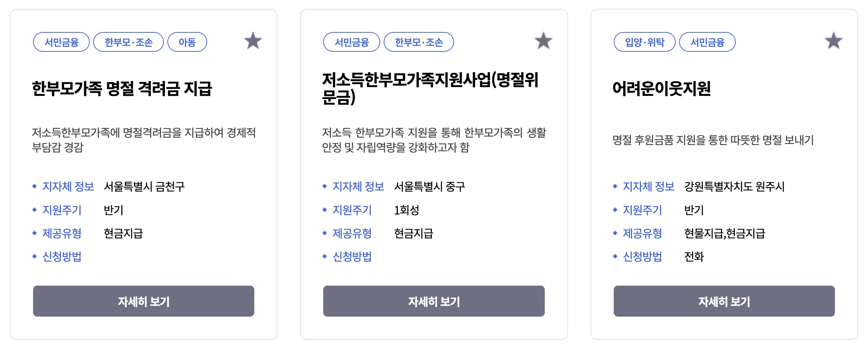Favorite the 한부모가족 명절 격려금 지급 card star
Image resolution: width=868 pixels, height=355 pixels.
tap(253, 41)
